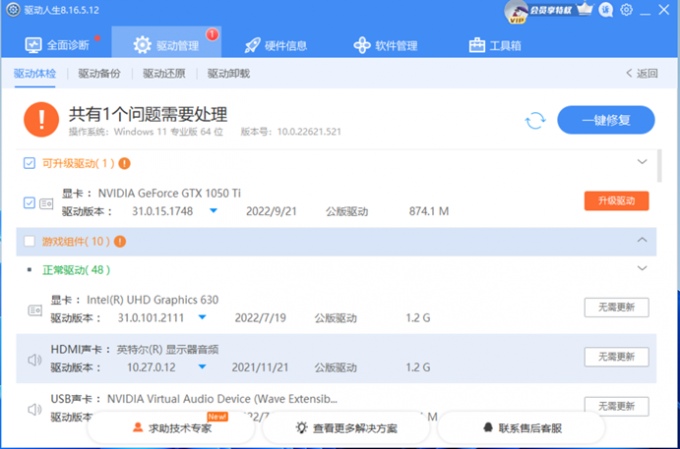This screenshot has width=680, height=449.
Task: Click the 工具箱 toolbox icon
Action: click(477, 45)
